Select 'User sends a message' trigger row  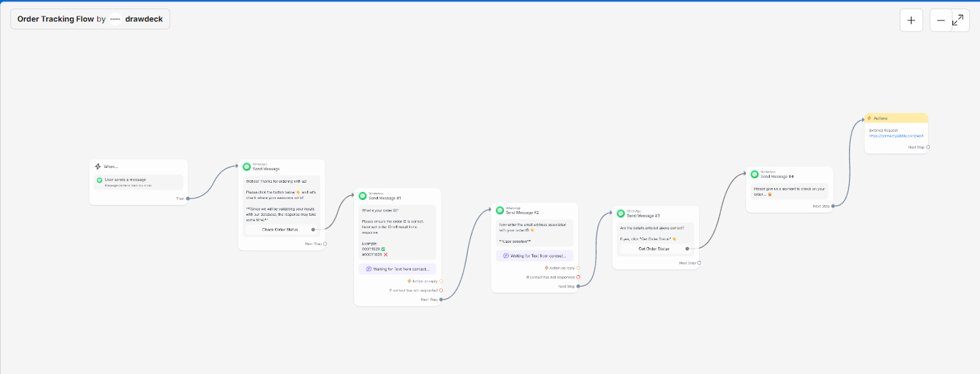[139, 182]
